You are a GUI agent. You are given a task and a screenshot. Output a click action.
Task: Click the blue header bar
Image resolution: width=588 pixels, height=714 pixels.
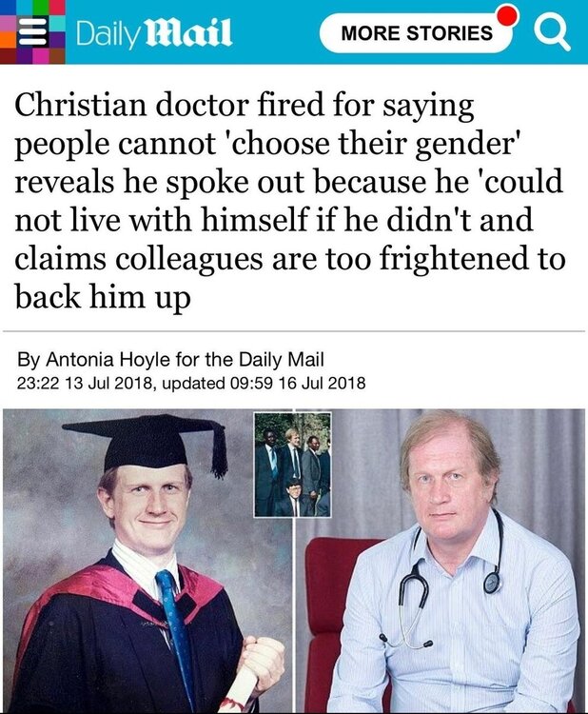(294, 31)
